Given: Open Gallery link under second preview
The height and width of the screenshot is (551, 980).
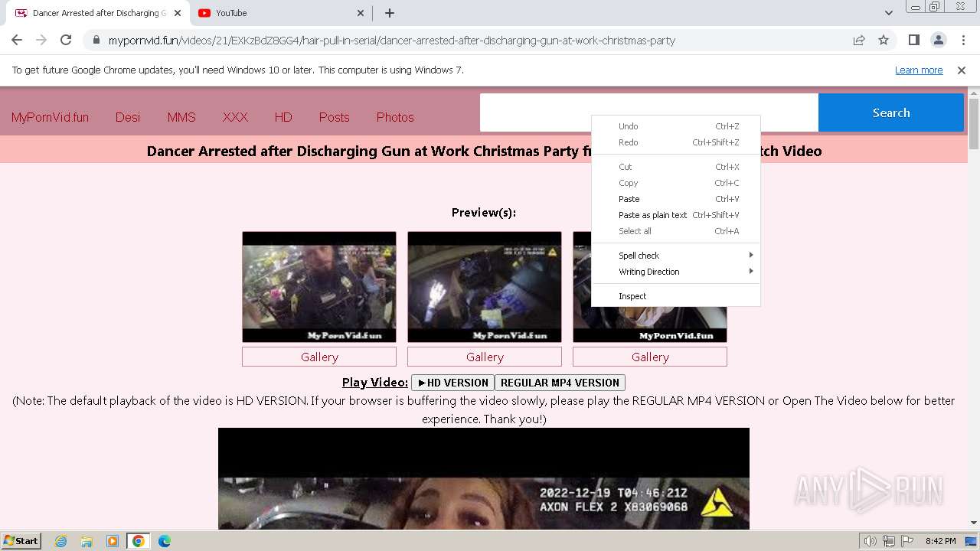Looking at the screenshot, I should [x=485, y=357].
